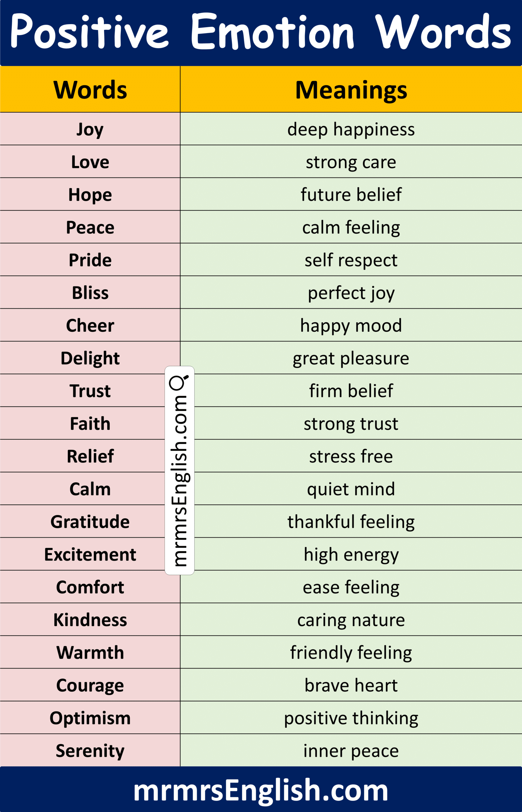Click the meaning 'brave heart'
The width and height of the screenshot is (522, 812).
(351, 685)
